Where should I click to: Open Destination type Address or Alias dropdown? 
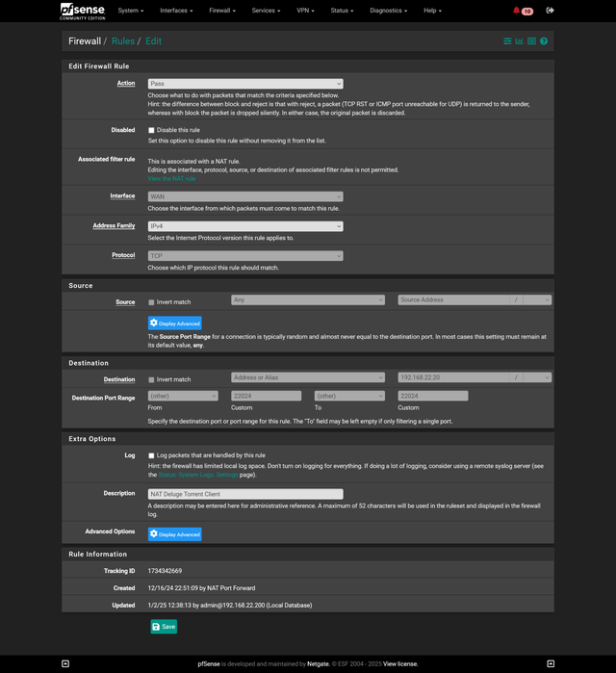pyautogui.click(x=308, y=377)
